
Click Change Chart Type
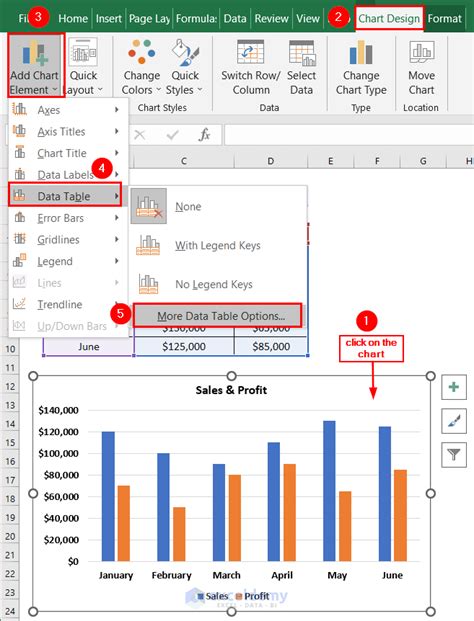pyautogui.click(x=361, y=66)
